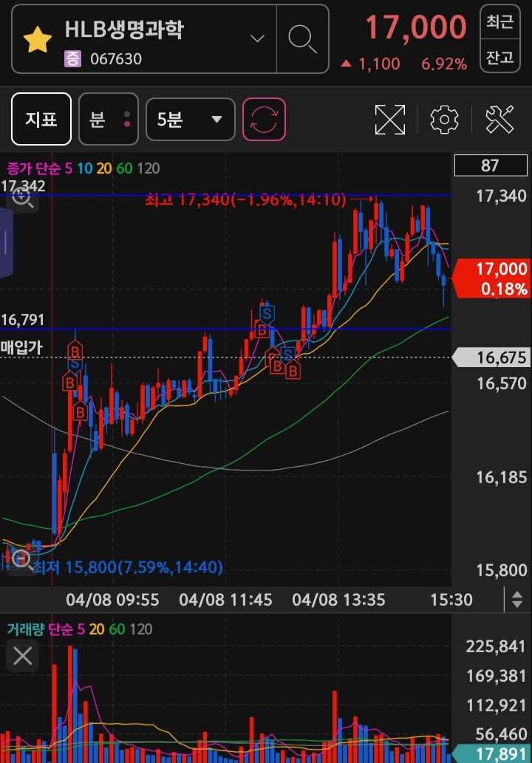The height and width of the screenshot is (763, 532).
Task: Tap the 최고 17,340 high label
Action: coord(246,199)
